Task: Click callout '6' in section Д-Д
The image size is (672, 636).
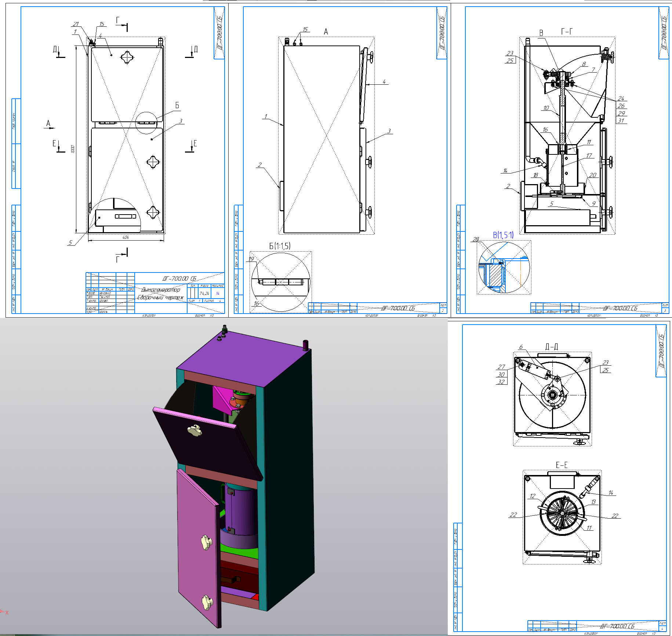Action: click(x=521, y=347)
